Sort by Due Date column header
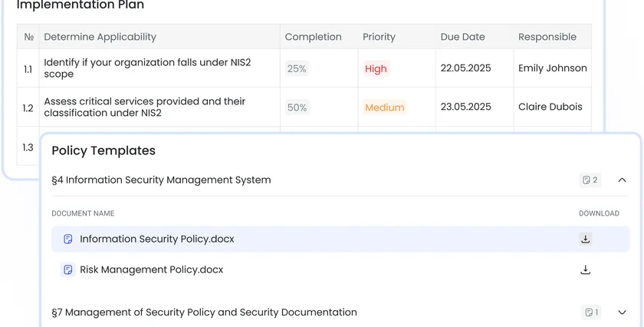Viewport: 644px width, 327px height. point(462,37)
